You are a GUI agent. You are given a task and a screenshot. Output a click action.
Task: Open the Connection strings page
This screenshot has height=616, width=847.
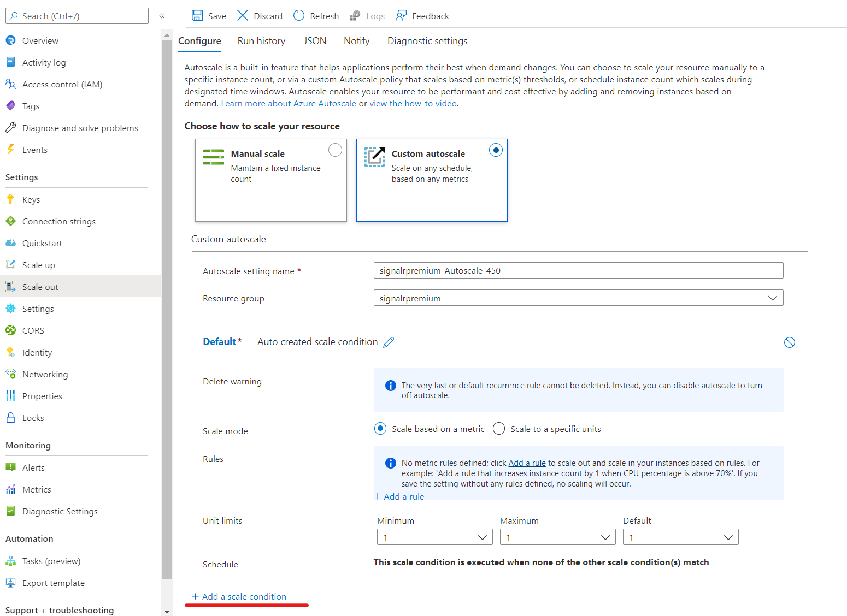(58, 221)
